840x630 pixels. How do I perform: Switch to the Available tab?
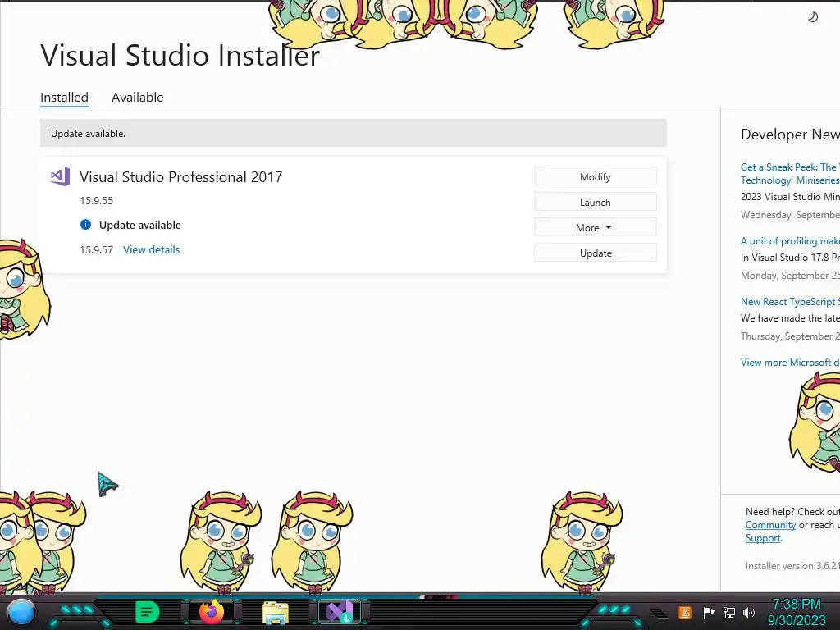pyautogui.click(x=137, y=97)
